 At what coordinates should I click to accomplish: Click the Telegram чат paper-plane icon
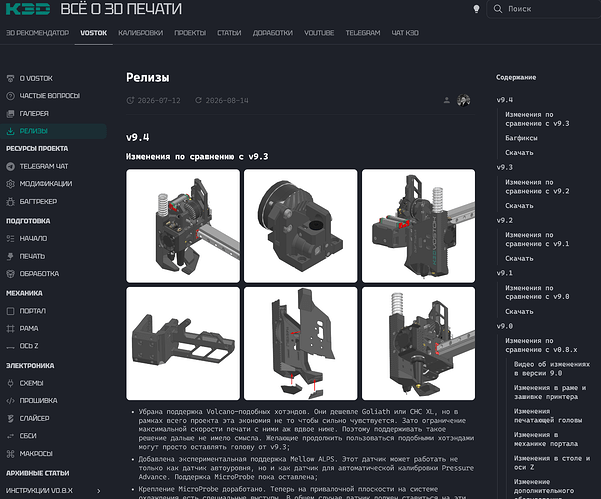tap(10, 166)
